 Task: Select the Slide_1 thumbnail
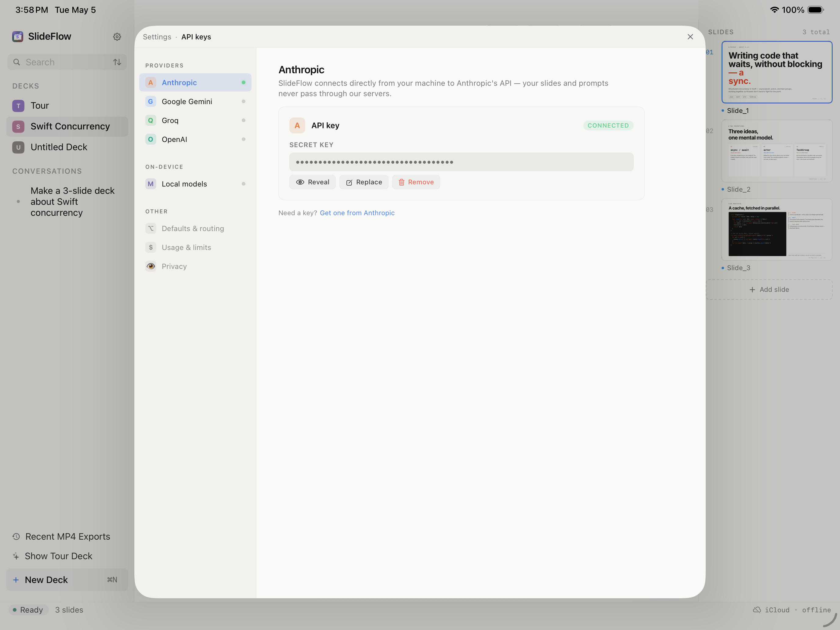777,72
